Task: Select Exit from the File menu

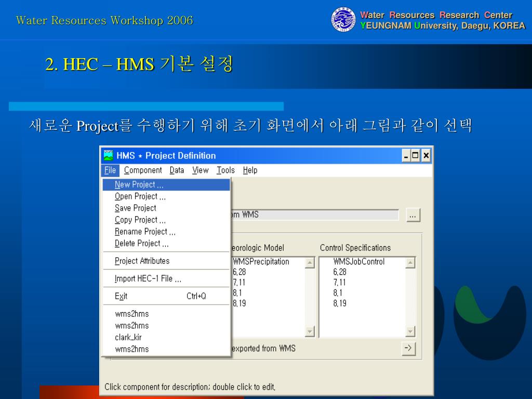Action: click(166, 296)
